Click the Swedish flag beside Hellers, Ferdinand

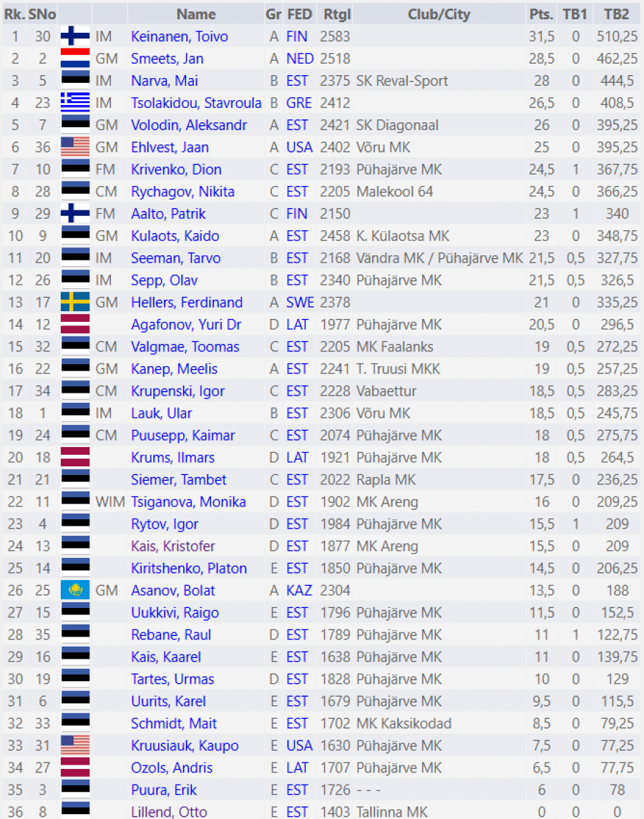point(74,303)
